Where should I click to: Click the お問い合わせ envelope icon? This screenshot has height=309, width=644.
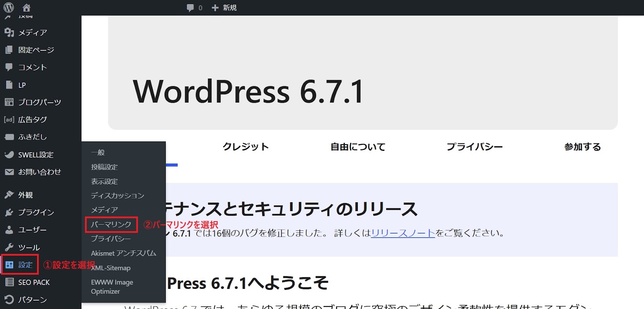(x=9, y=172)
